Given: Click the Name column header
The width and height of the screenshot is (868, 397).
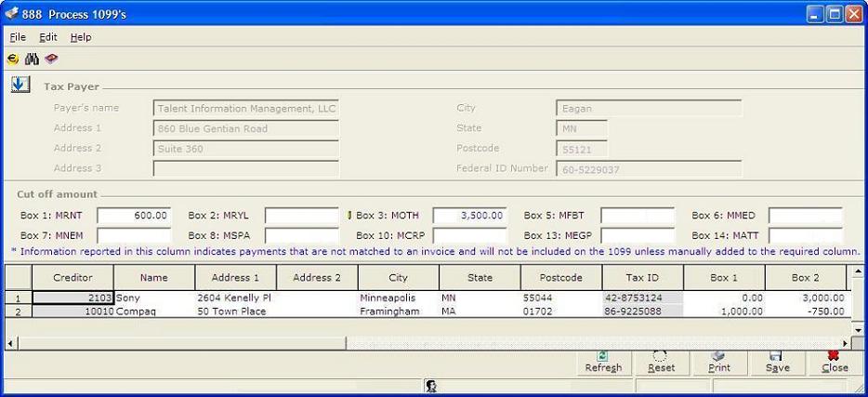Looking at the screenshot, I should [154, 277].
